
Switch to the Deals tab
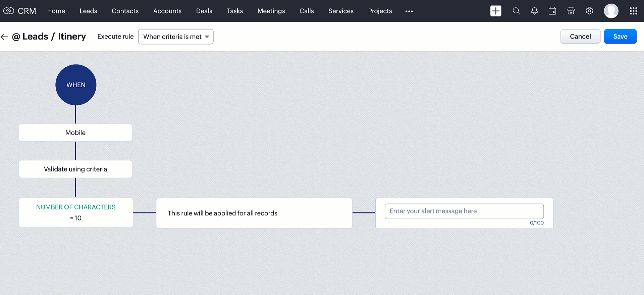pyautogui.click(x=204, y=11)
